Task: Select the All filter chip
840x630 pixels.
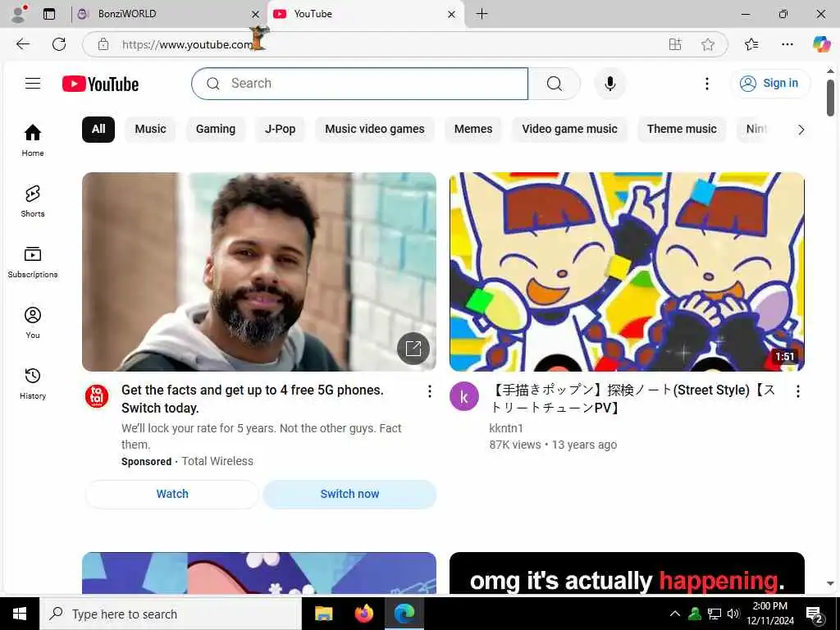Action: 98,129
